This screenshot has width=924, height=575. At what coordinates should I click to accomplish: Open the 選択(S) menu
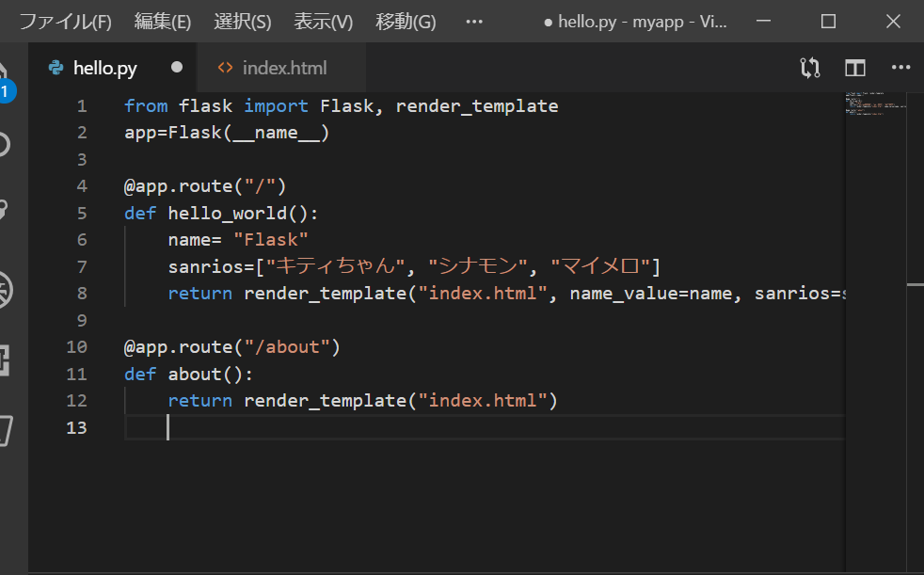tap(242, 22)
